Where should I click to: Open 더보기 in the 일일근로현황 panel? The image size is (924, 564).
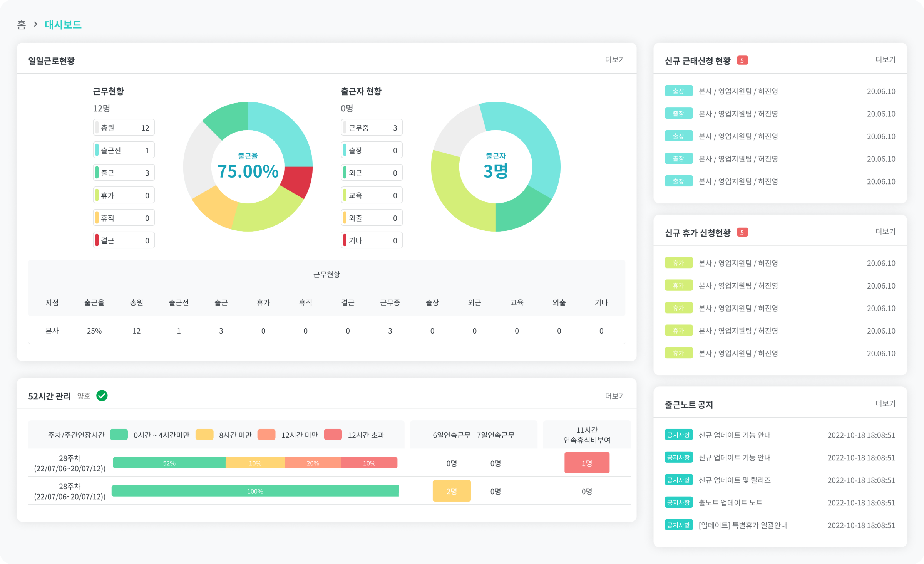point(615,60)
